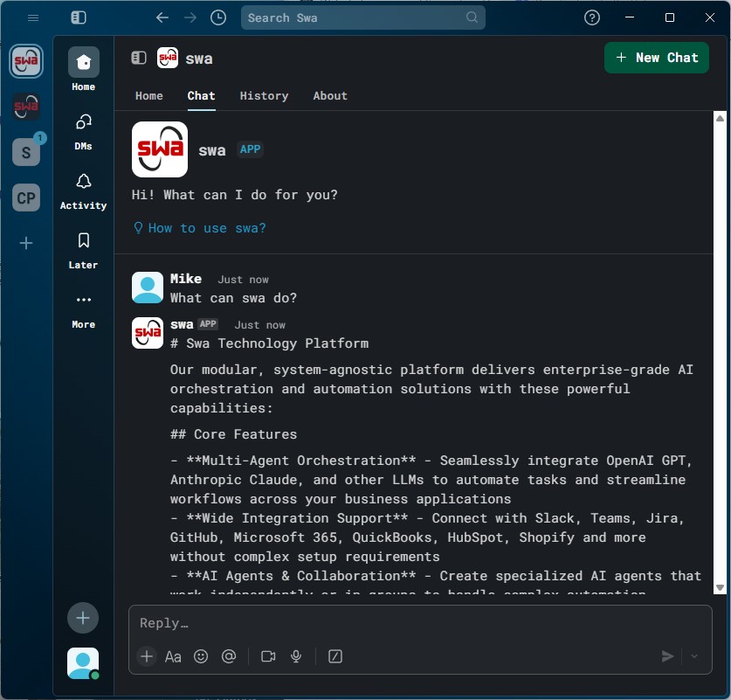Switch to the Home tab
The height and width of the screenshot is (700, 731).
tap(149, 96)
